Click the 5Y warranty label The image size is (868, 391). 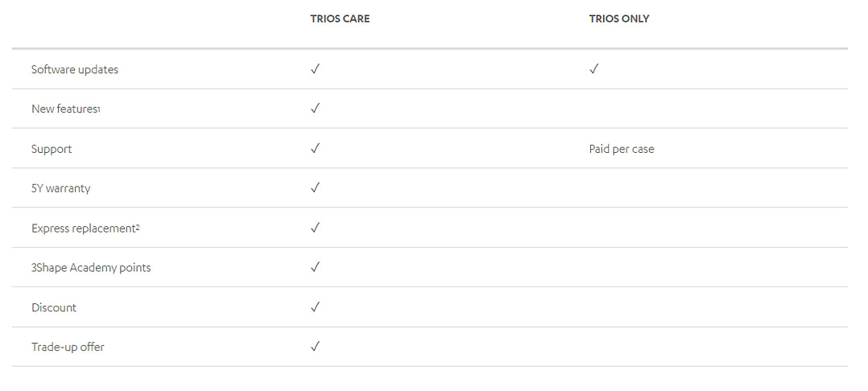[x=61, y=188]
